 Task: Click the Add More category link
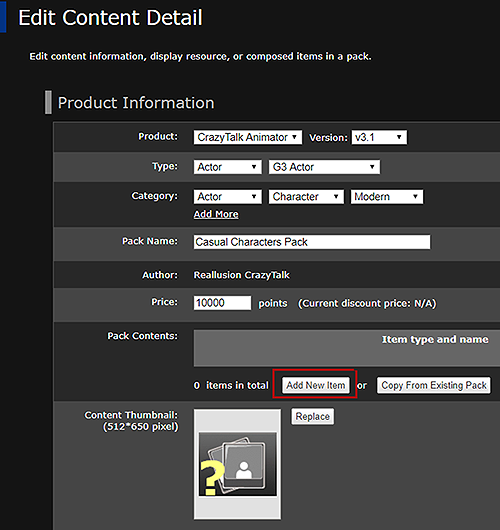point(216,214)
